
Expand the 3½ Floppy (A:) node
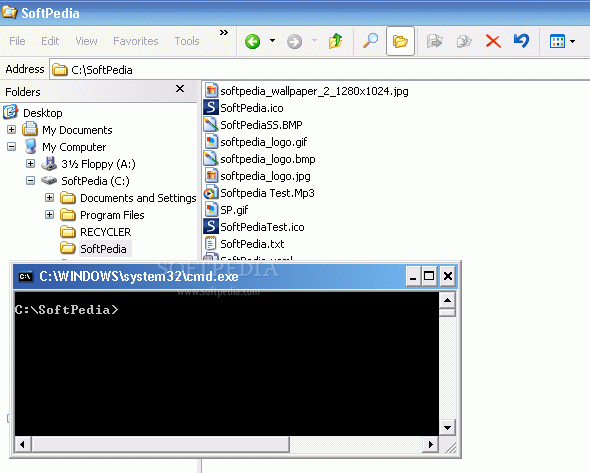pyautogui.click(x=30, y=164)
